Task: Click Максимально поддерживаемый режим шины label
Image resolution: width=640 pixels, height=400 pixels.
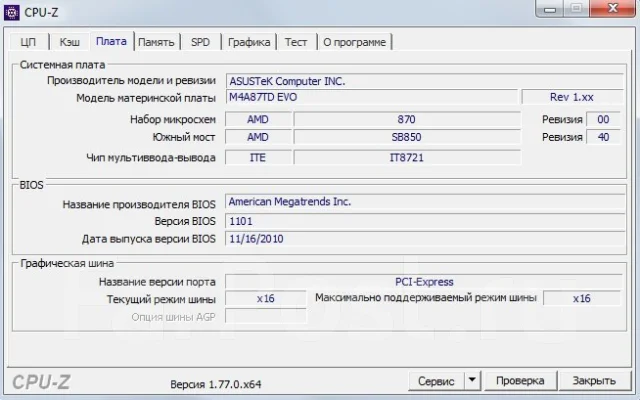Action: (x=426, y=298)
